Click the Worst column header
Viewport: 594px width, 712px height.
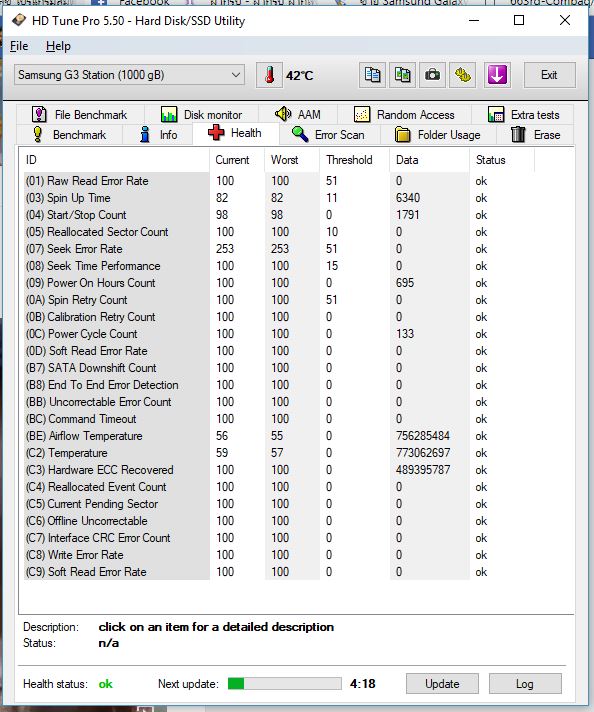pos(292,160)
